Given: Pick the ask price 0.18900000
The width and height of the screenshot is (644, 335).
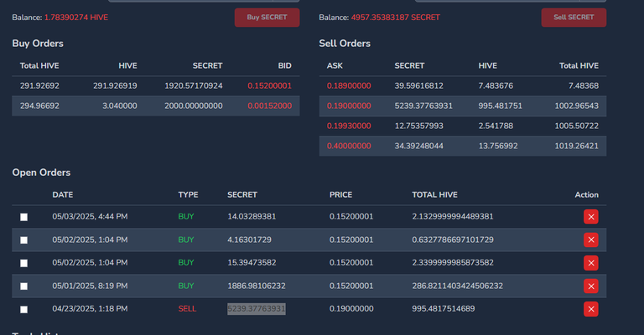Looking at the screenshot, I should [x=349, y=85].
